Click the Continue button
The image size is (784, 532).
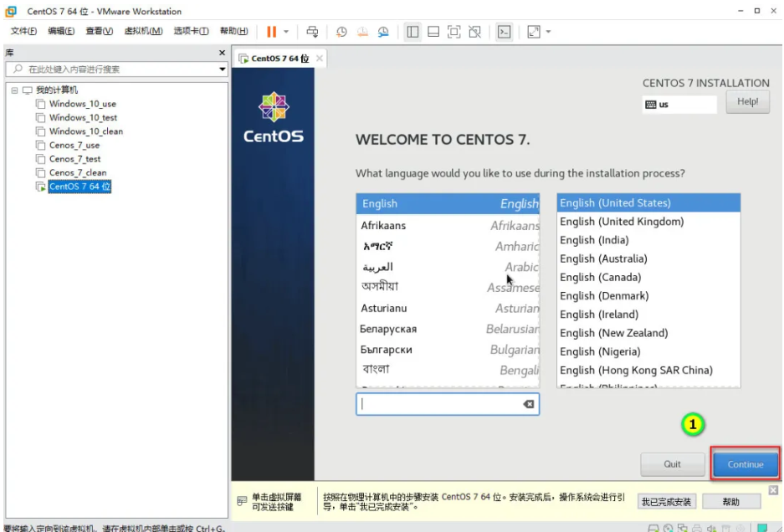tap(745, 464)
